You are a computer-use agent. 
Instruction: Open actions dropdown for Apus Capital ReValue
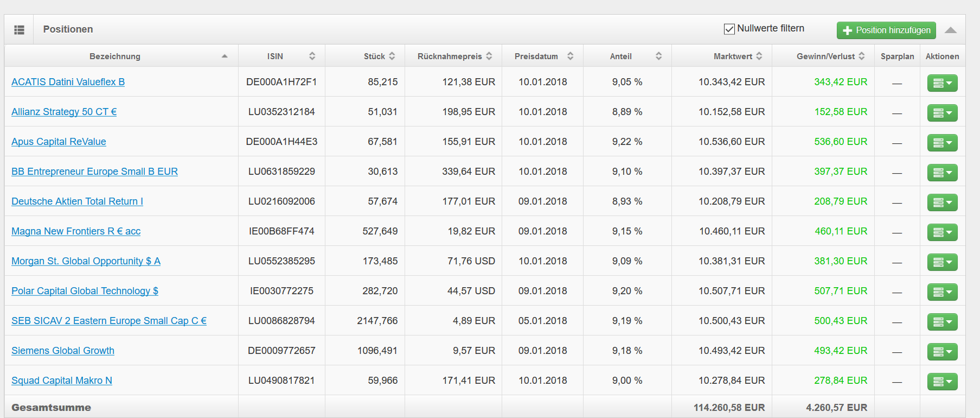click(x=942, y=143)
